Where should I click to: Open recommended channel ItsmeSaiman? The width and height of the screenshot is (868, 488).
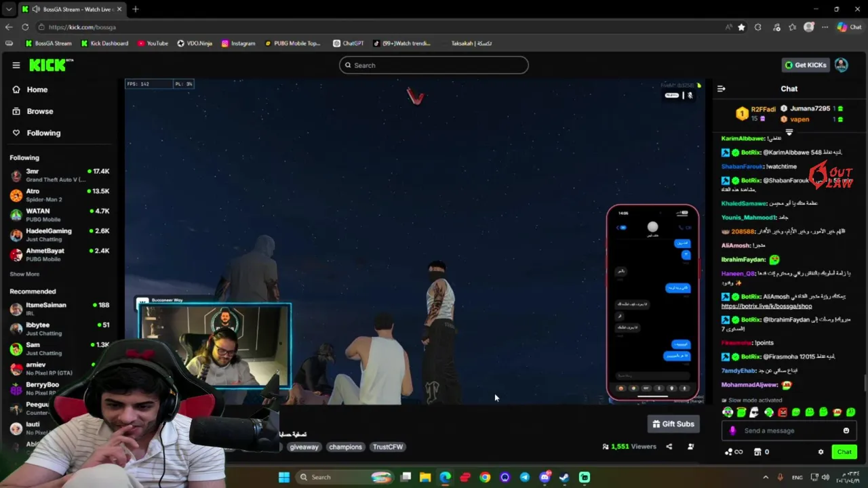[x=60, y=308]
